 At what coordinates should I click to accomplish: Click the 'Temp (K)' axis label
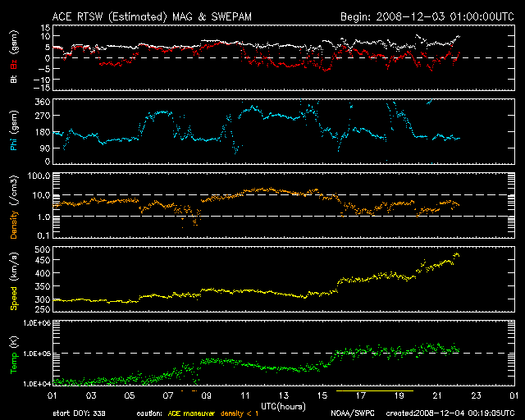coord(14,355)
